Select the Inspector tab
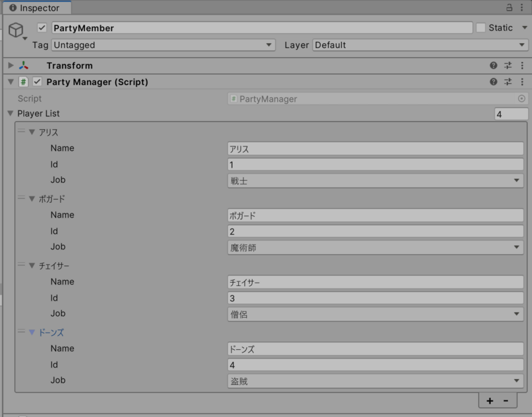 coord(37,8)
